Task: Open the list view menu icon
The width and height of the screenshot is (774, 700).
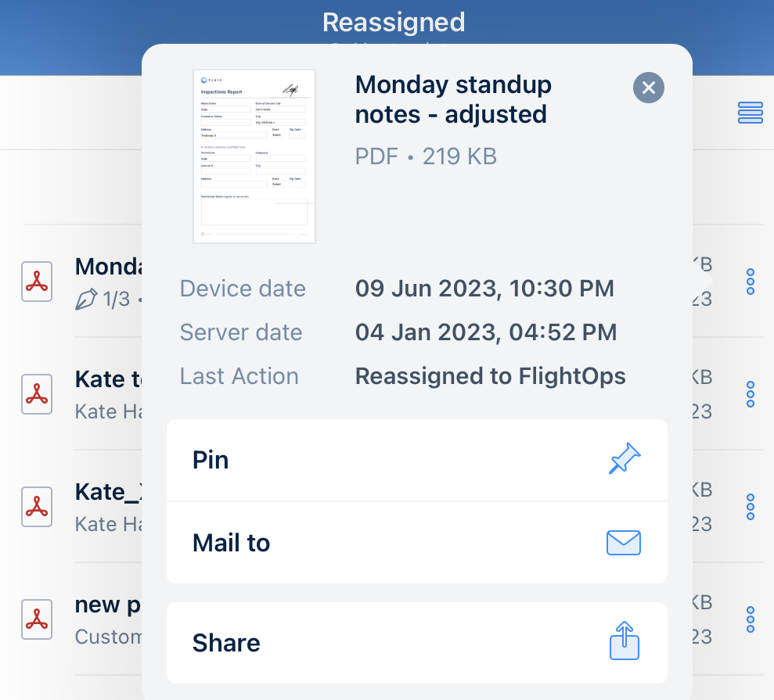Action: pyautogui.click(x=750, y=113)
